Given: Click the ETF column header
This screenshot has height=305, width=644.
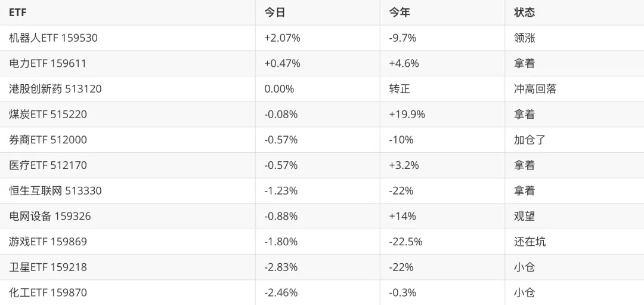Looking at the screenshot, I should click(18, 13).
